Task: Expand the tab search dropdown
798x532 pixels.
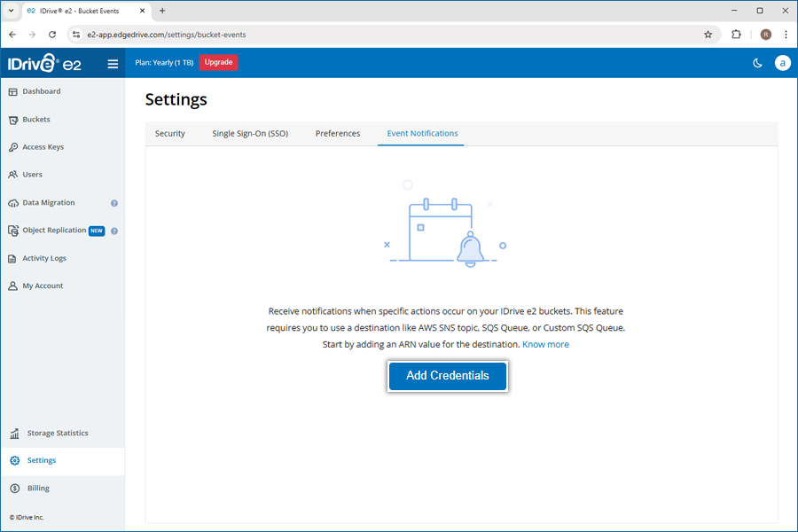Action: click(x=11, y=11)
